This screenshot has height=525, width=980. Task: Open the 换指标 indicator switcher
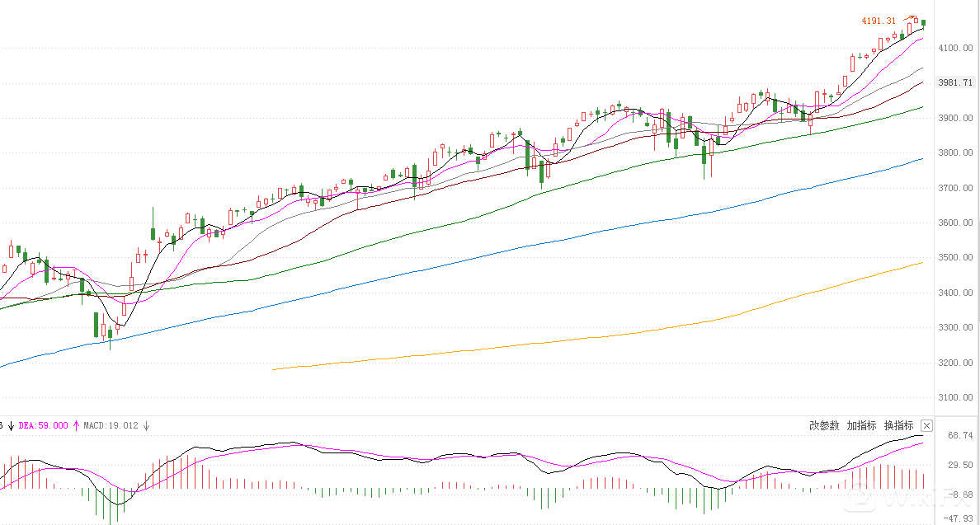click(x=898, y=425)
